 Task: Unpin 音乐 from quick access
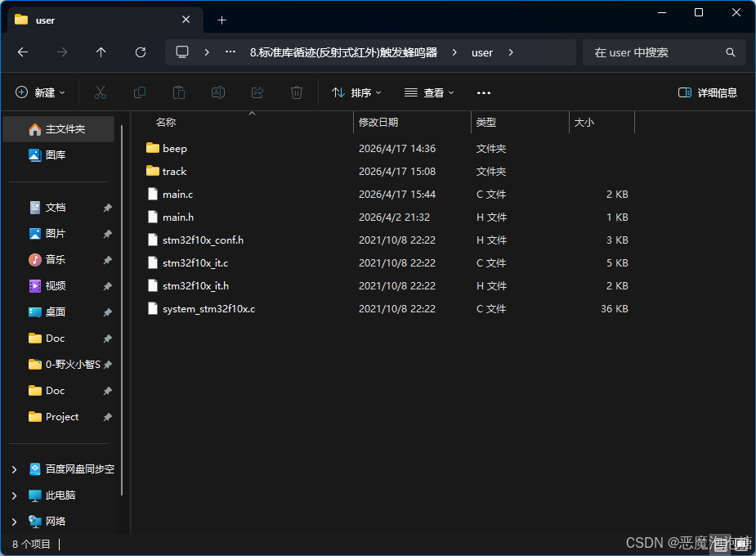[x=108, y=260]
